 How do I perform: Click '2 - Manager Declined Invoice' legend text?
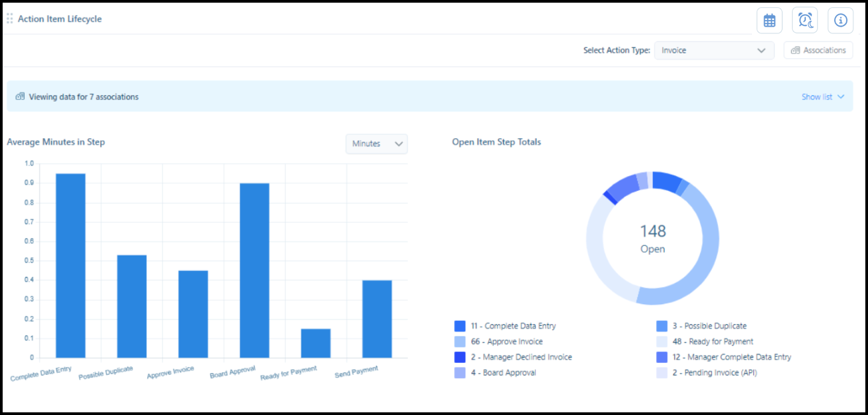point(521,357)
